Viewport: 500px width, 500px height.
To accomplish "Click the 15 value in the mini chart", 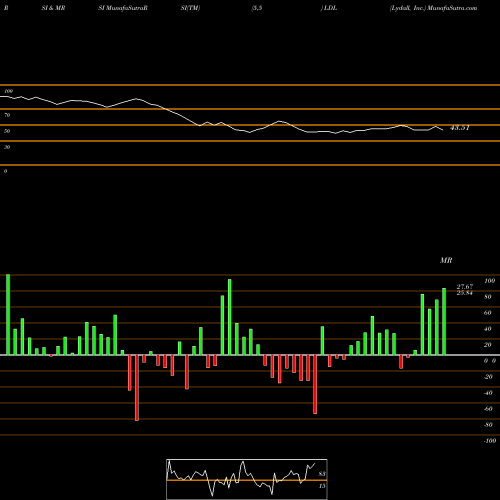I will point(322,486).
